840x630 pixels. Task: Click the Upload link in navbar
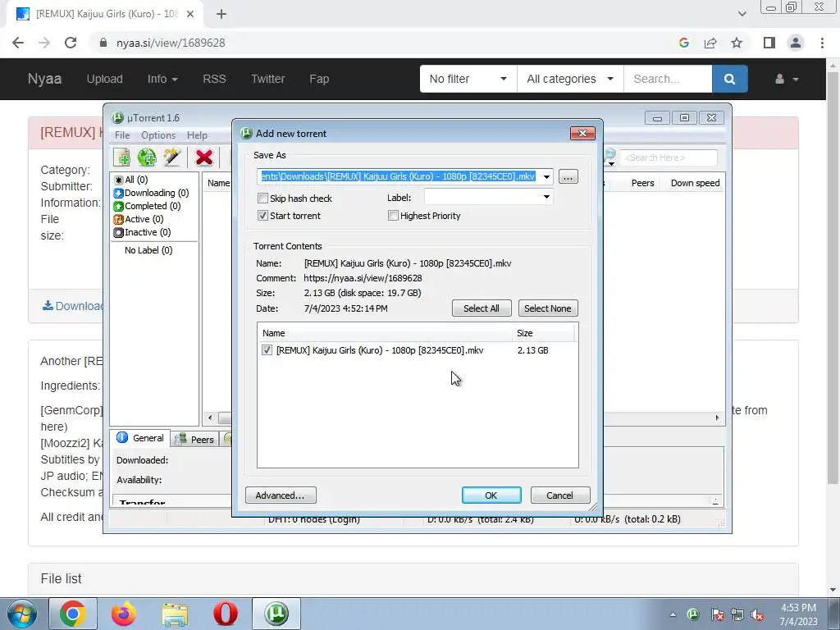coord(104,79)
